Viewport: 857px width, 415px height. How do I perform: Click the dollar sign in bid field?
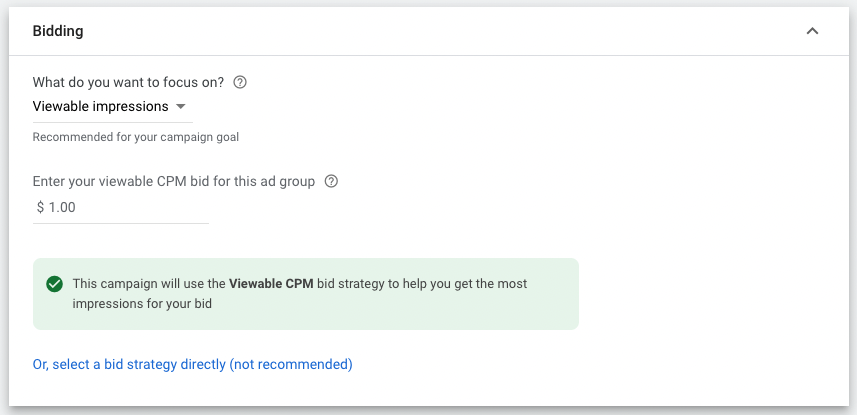[40, 207]
